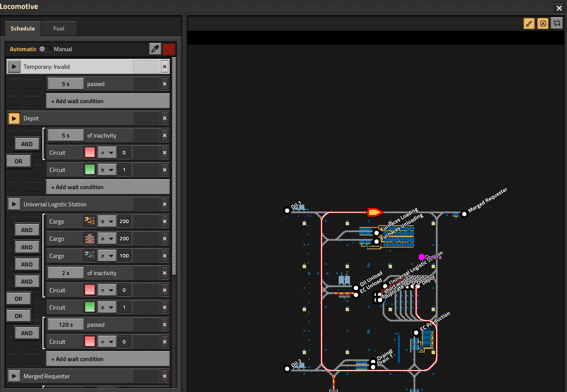Open comparator dropdown for first cargo condition
Image resolution: width=567 pixels, height=392 pixels.
[107, 221]
